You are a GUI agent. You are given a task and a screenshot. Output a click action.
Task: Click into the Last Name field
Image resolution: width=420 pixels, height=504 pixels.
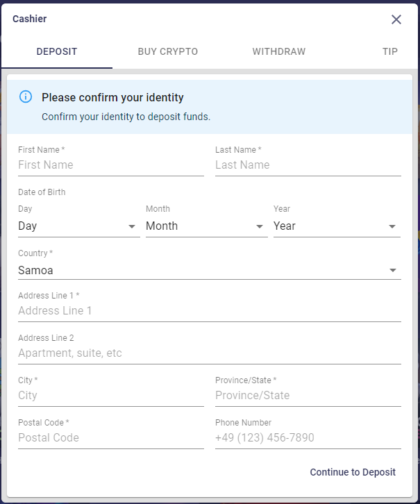308,165
